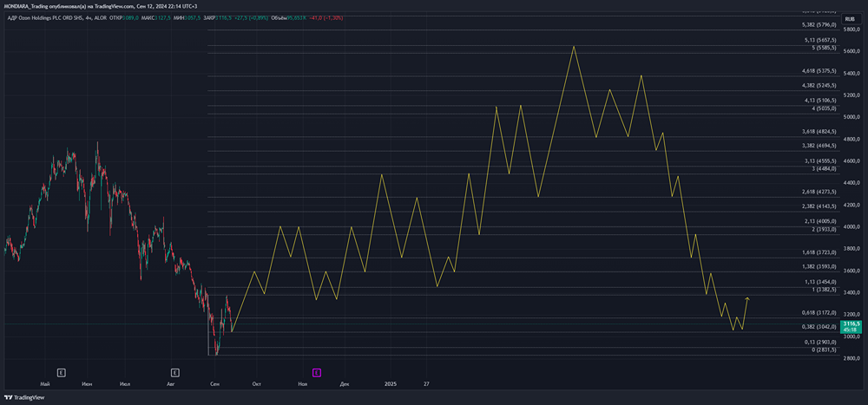
Task: Click the yellow arrow at projection end
Action: click(747, 299)
